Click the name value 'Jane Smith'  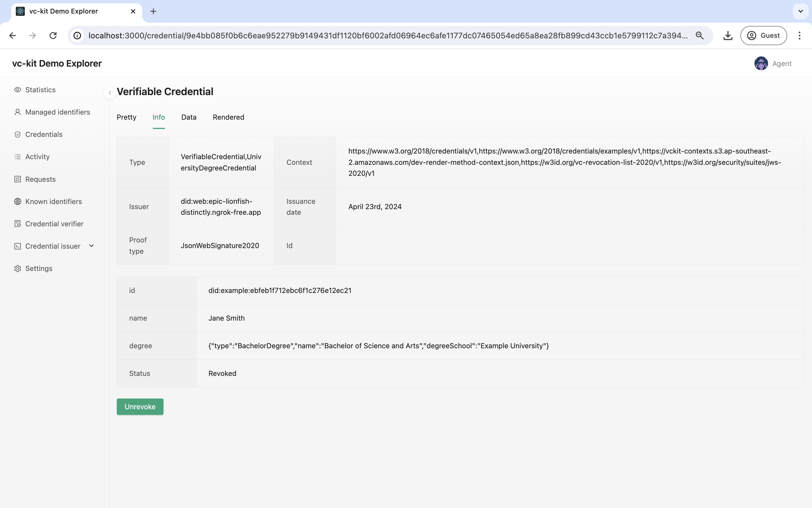226,318
